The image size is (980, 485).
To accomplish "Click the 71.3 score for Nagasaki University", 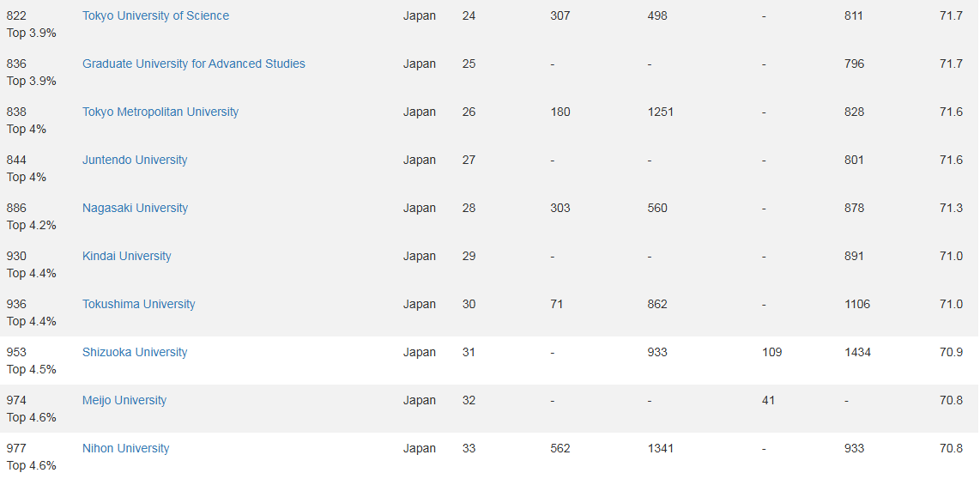I will [951, 208].
